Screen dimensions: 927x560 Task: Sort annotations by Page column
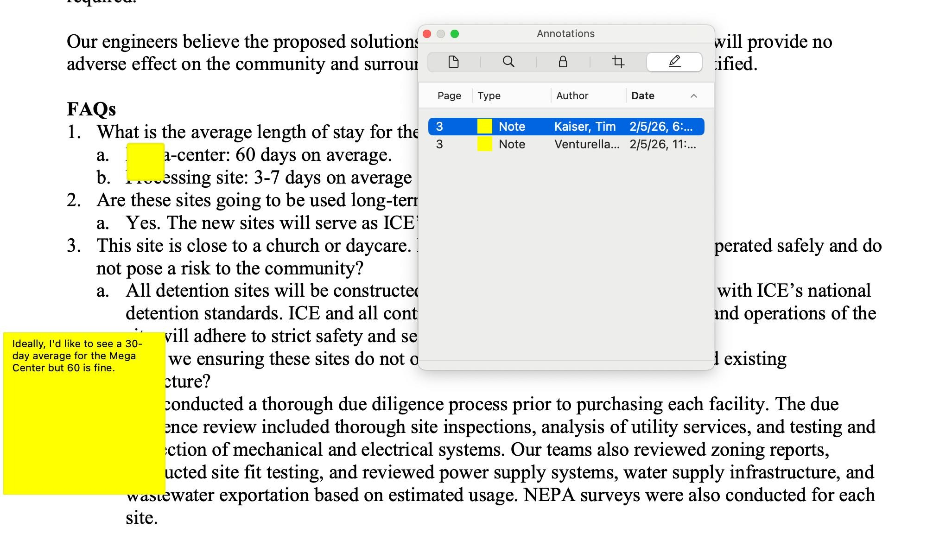coord(449,96)
